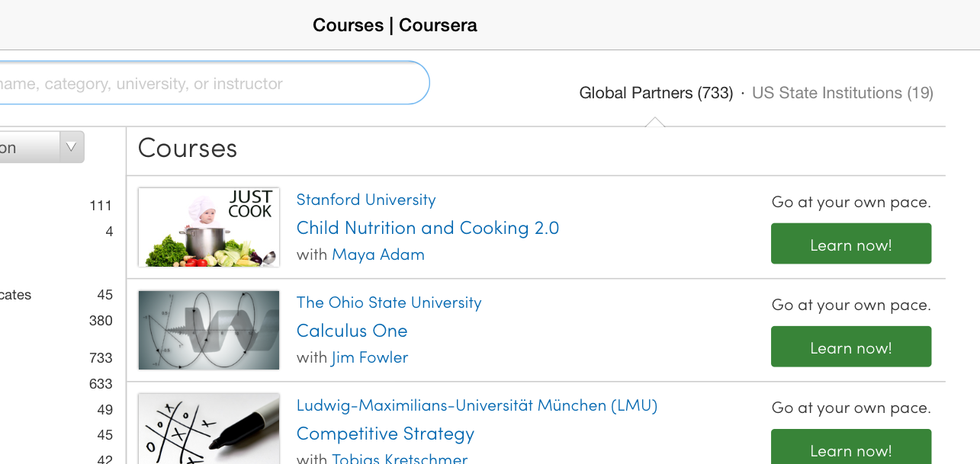Select the sidebar filter showing 733
The height and width of the screenshot is (464, 980).
click(x=56, y=358)
